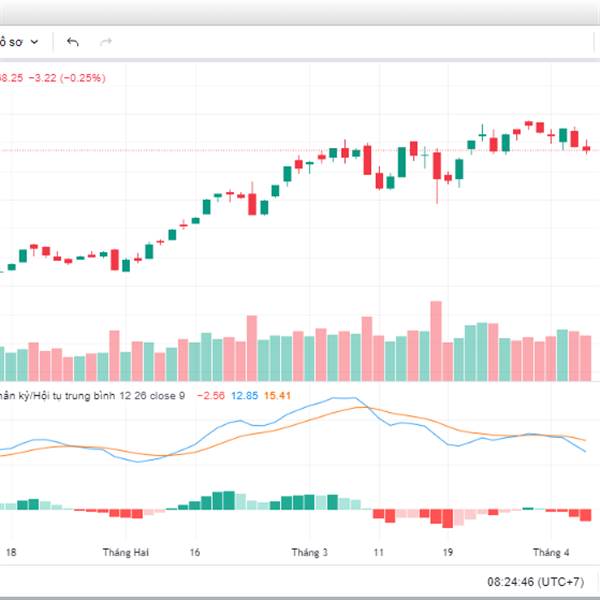Screen dimensions: 600x600
Task: Click the tallest red volume bar
Action: click(436, 341)
